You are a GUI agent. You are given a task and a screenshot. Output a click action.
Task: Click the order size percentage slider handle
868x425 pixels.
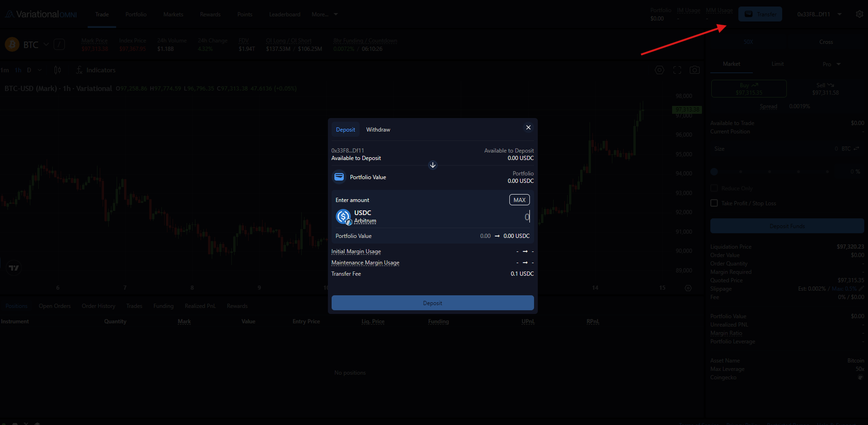(714, 172)
